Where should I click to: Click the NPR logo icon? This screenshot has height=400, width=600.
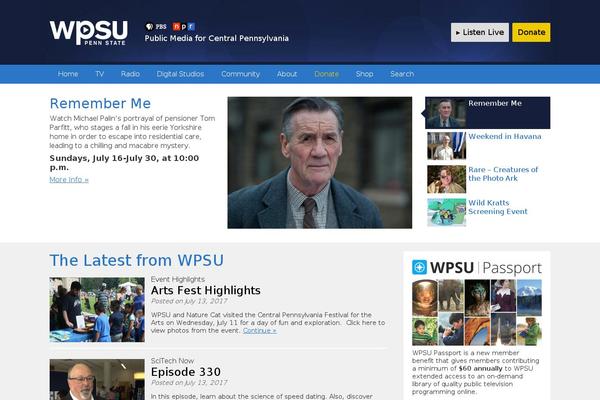point(184,26)
